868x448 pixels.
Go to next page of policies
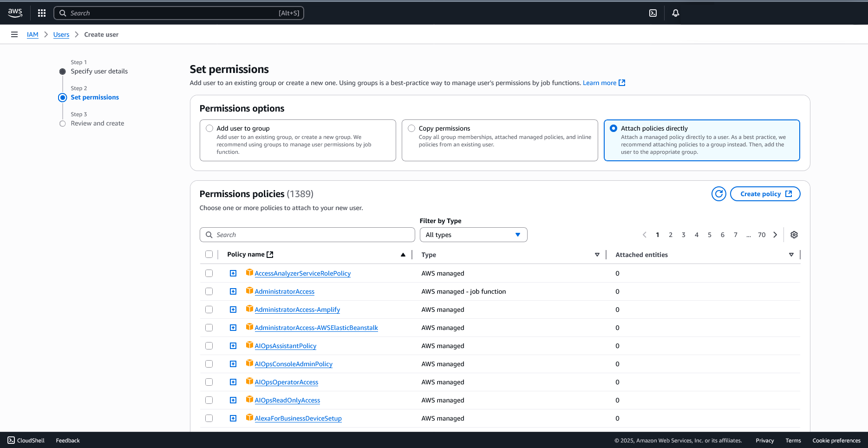775,235
